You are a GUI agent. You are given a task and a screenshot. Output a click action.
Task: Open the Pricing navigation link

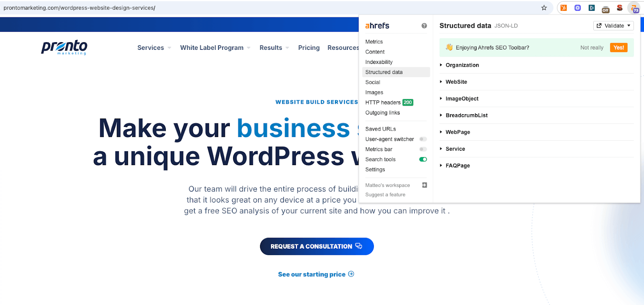click(x=309, y=48)
